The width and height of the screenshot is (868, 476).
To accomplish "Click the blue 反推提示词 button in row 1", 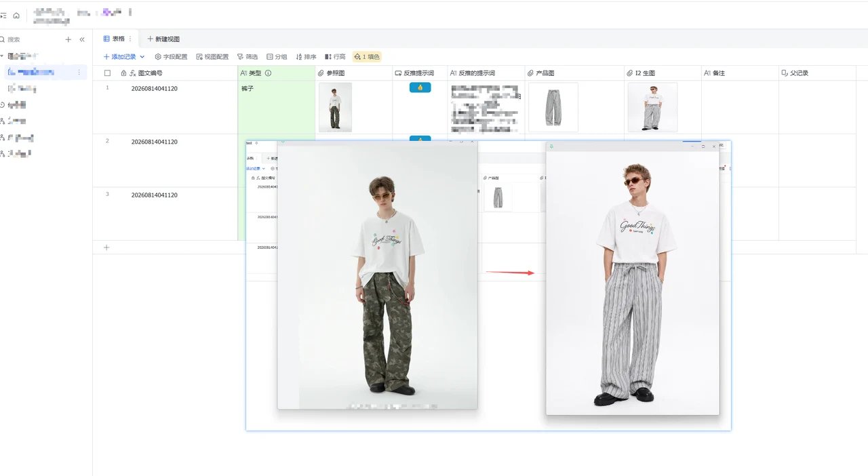I will point(420,87).
